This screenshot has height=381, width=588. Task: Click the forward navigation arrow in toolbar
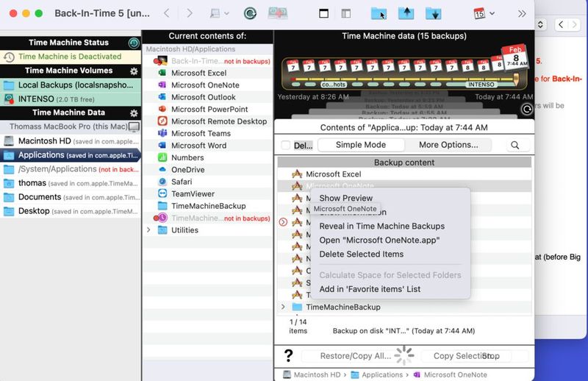click(x=190, y=13)
